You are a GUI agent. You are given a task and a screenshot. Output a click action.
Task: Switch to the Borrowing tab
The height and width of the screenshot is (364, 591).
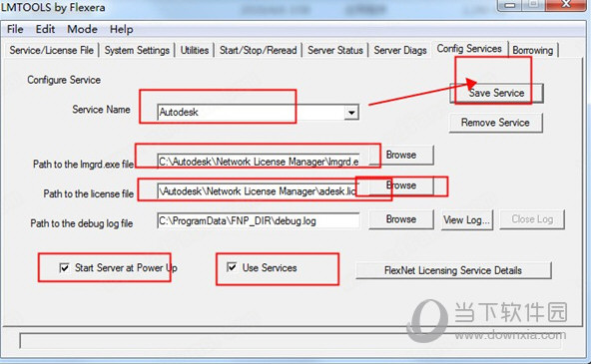pyautogui.click(x=532, y=50)
